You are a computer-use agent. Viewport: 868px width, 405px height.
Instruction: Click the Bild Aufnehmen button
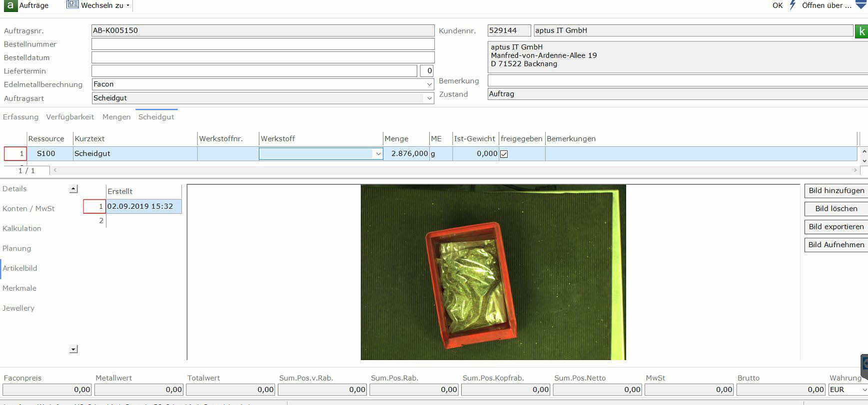tap(836, 245)
